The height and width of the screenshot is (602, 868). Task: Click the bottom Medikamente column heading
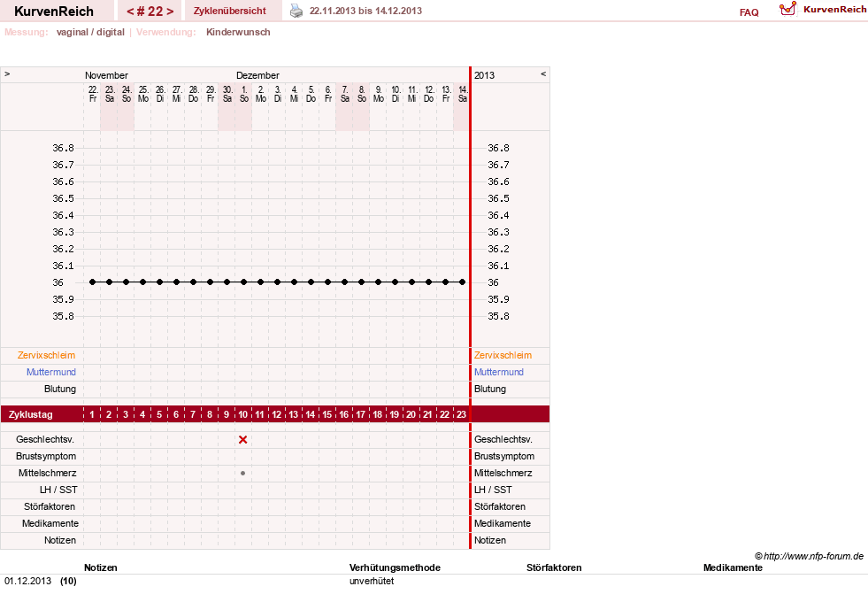tap(733, 567)
